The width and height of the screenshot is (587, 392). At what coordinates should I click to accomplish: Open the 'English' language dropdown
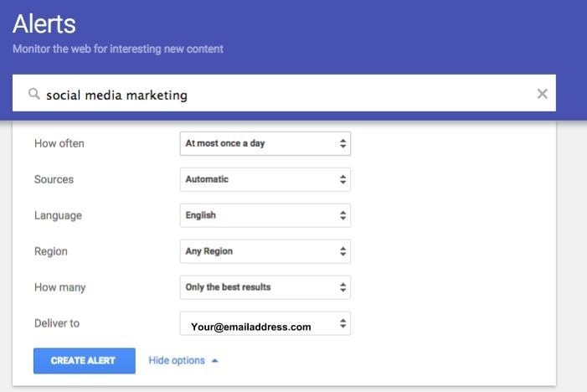[x=265, y=215]
